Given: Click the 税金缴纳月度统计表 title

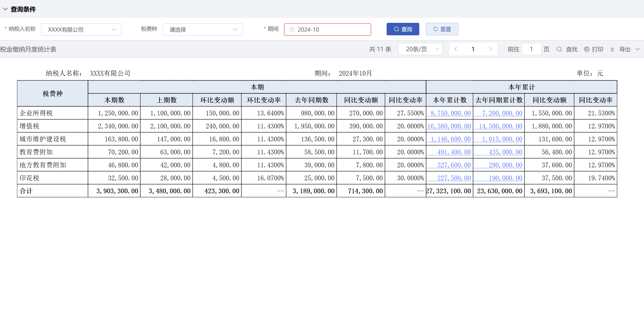Looking at the screenshot, I should [28, 49].
